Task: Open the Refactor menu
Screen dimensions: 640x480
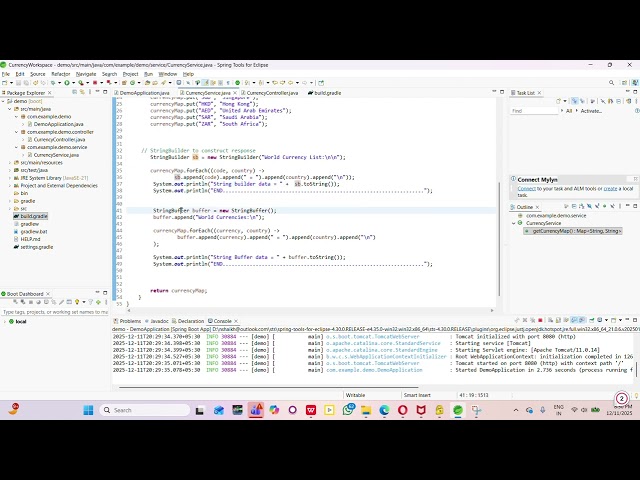Action: (61, 74)
